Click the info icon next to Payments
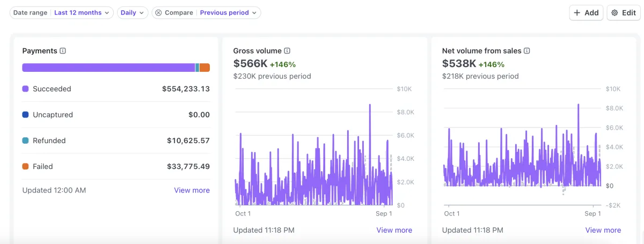Image resolution: width=644 pixels, height=244 pixels. click(63, 51)
